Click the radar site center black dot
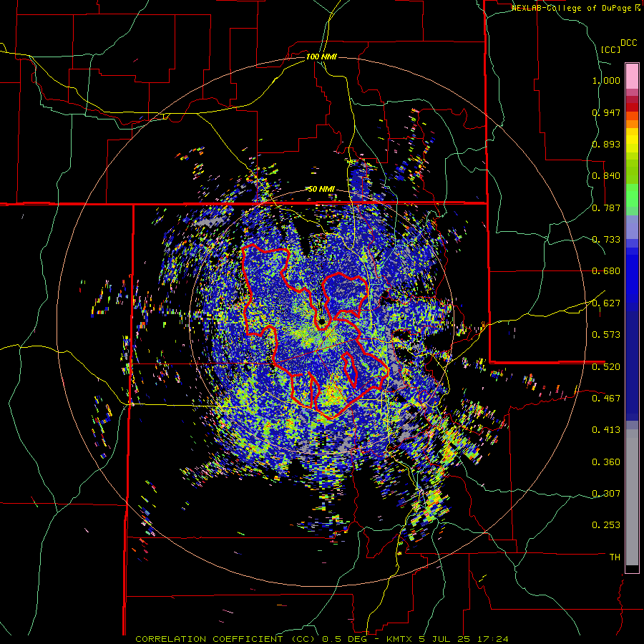644x644 pixels. click(x=321, y=321)
